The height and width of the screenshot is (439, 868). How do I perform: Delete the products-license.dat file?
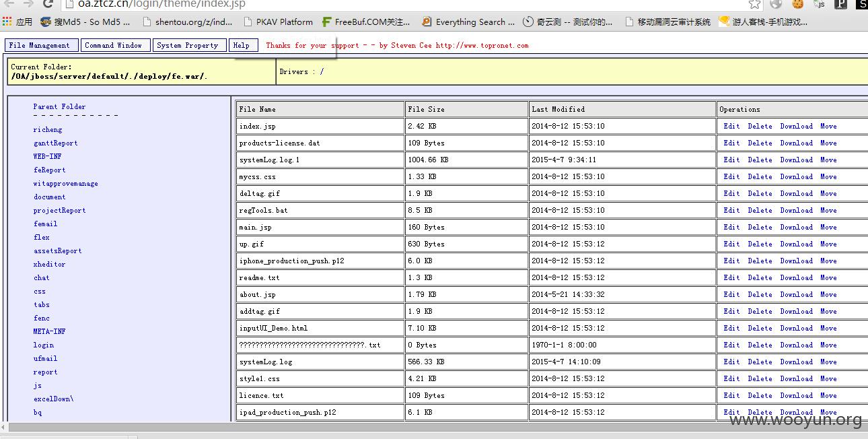[x=760, y=143]
